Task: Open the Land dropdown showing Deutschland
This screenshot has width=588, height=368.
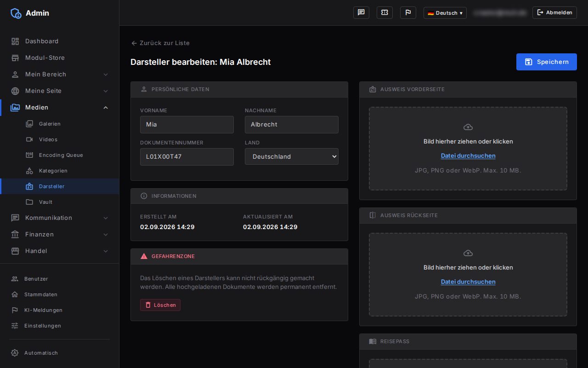Action: click(x=292, y=156)
